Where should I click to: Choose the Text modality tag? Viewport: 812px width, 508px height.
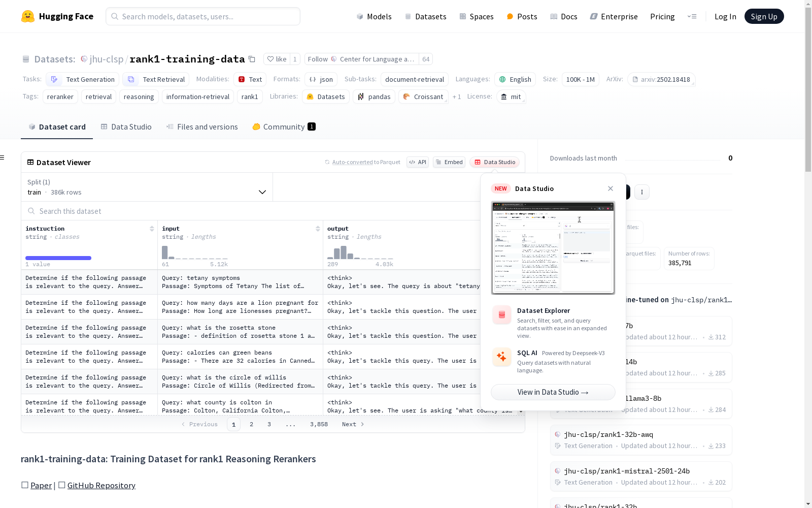[x=250, y=79]
